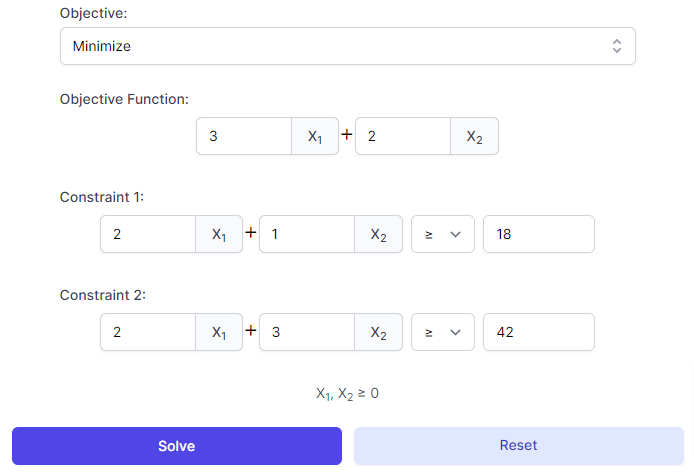Click the X1 label in Constraint 1

tap(219, 234)
